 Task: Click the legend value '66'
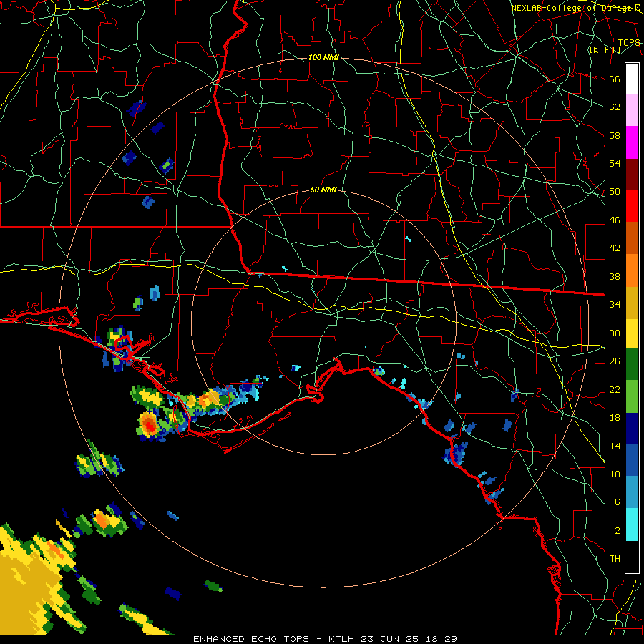pos(615,79)
